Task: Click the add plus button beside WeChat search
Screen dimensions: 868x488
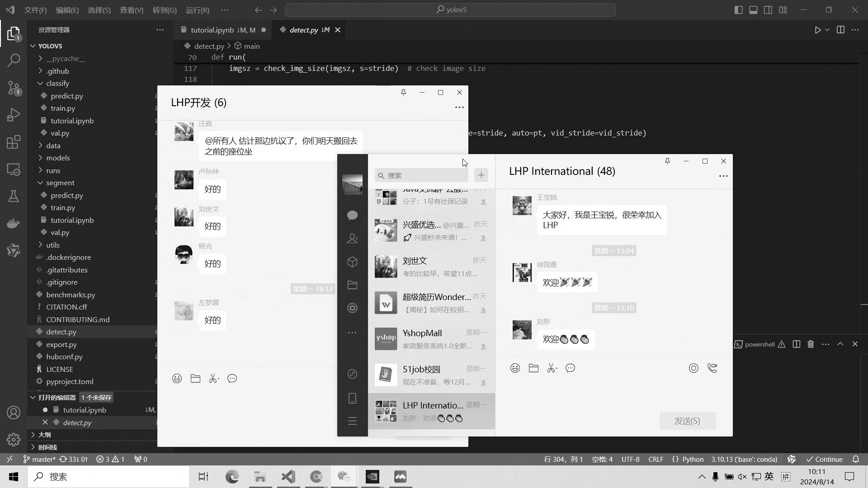Action: coord(481,175)
